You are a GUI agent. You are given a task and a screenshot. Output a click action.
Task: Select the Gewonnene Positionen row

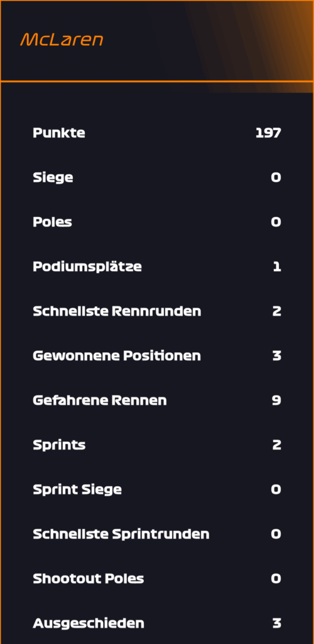click(x=157, y=356)
